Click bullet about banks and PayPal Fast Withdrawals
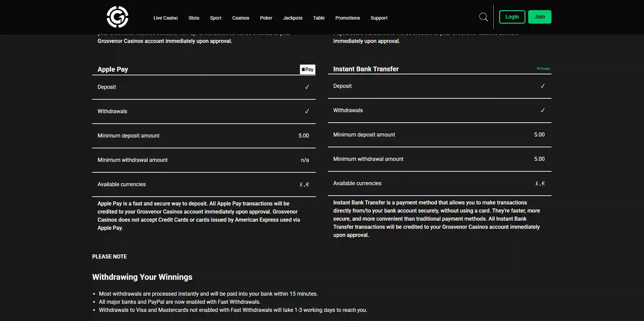This screenshot has width=644, height=321. (180, 302)
